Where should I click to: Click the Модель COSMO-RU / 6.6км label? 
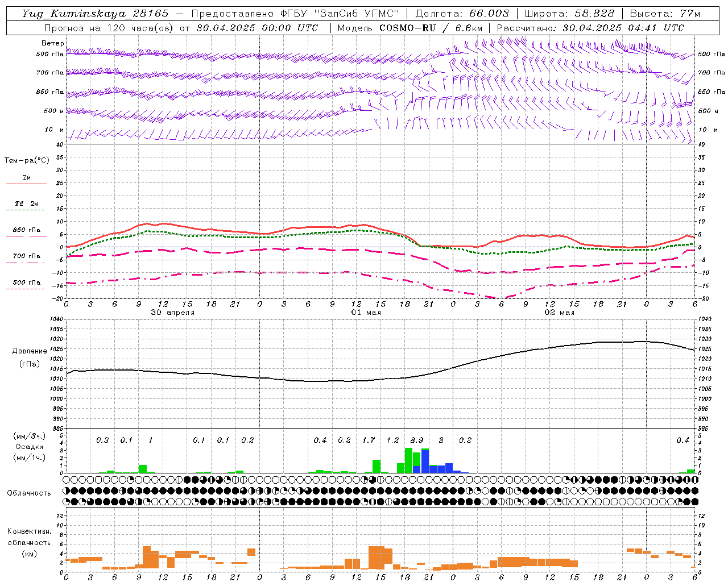410,28
